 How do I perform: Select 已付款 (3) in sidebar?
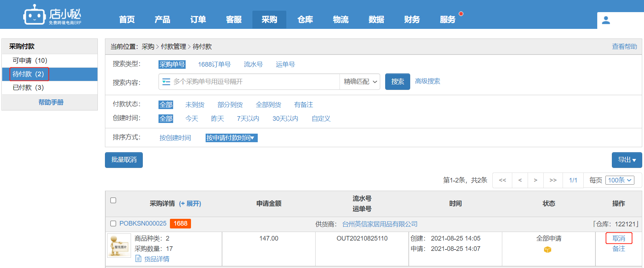[50, 88]
